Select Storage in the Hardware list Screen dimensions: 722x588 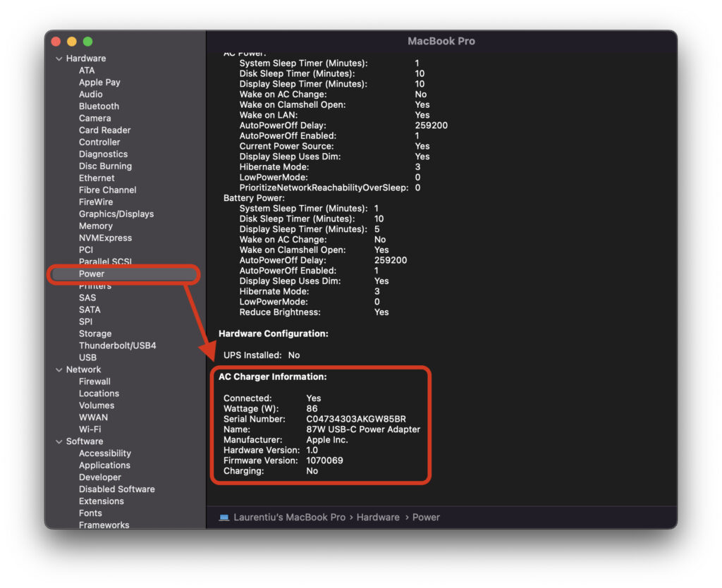coord(95,333)
